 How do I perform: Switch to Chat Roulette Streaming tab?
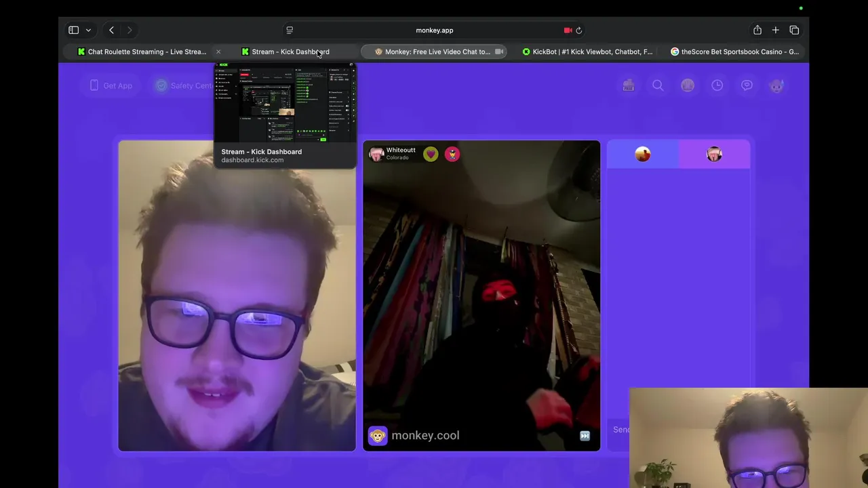pos(142,52)
